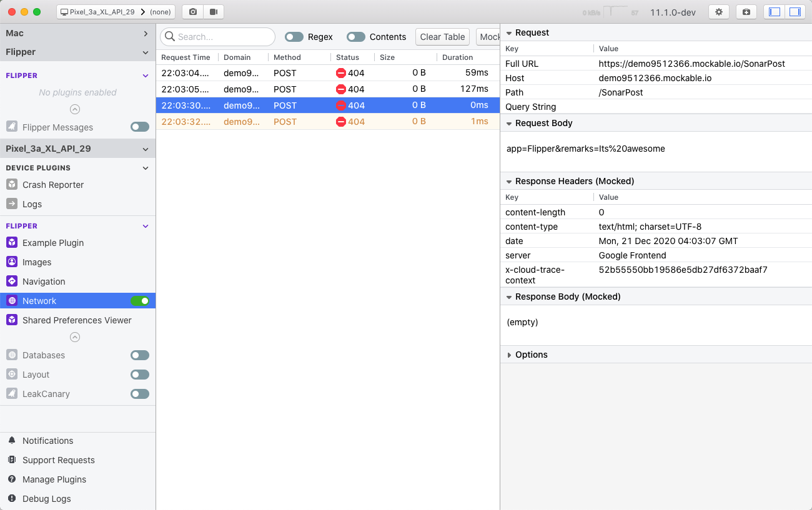The width and height of the screenshot is (812, 510).
Task: Click the Manage Plugins icon
Action: [x=11, y=479]
